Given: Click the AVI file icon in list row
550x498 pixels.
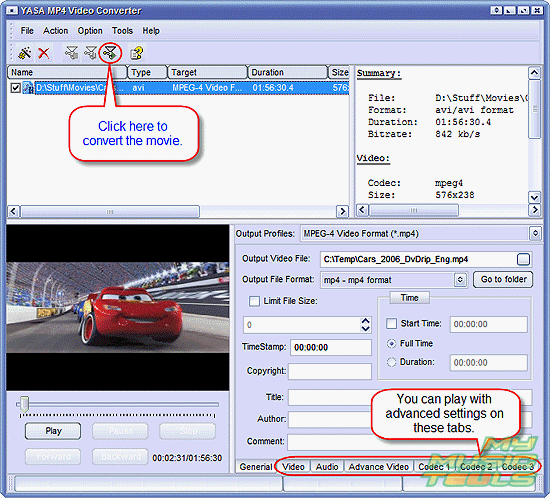Looking at the screenshot, I should [x=28, y=88].
